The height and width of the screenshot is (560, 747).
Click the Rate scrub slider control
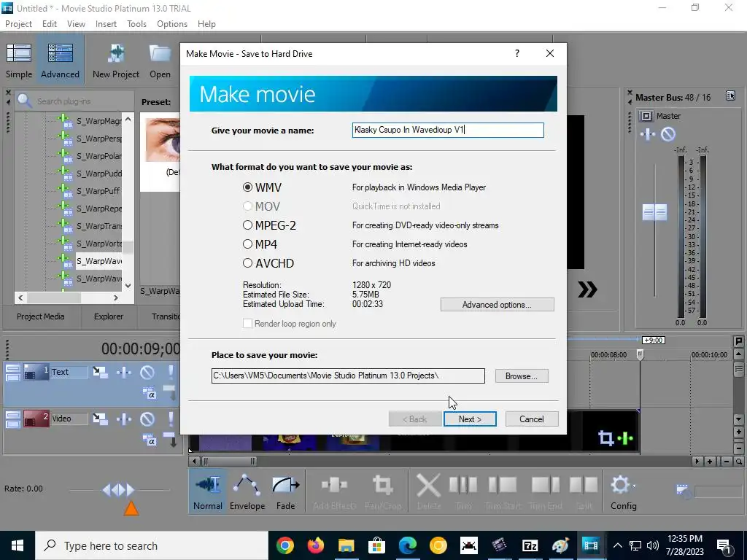pyautogui.click(x=119, y=489)
